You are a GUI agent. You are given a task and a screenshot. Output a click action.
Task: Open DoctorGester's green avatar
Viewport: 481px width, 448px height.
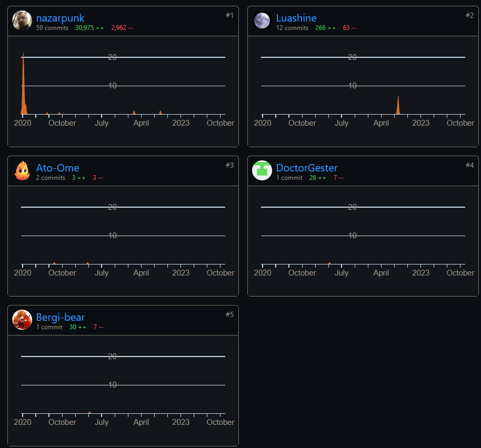[x=262, y=170]
